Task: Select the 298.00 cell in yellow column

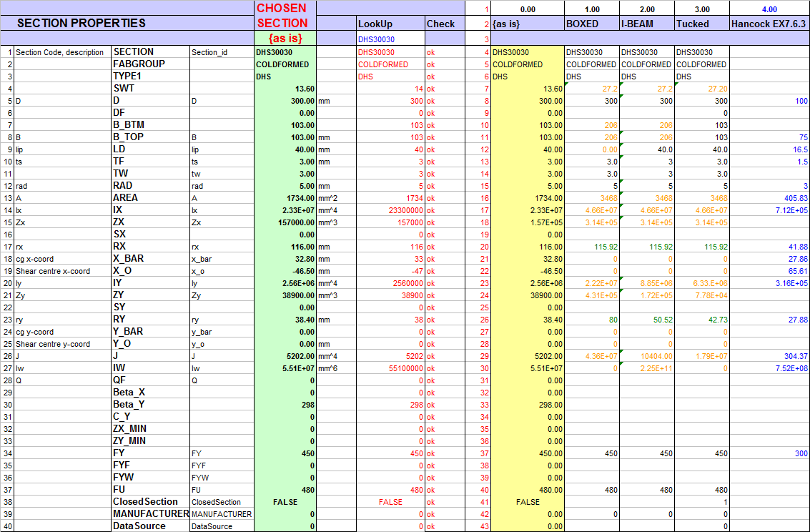Action: click(528, 405)
